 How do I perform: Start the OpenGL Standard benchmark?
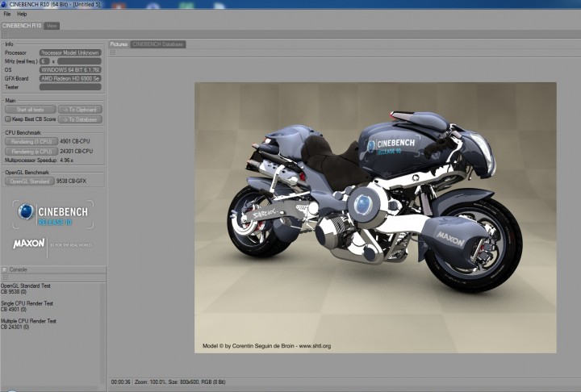click(30, 181)
